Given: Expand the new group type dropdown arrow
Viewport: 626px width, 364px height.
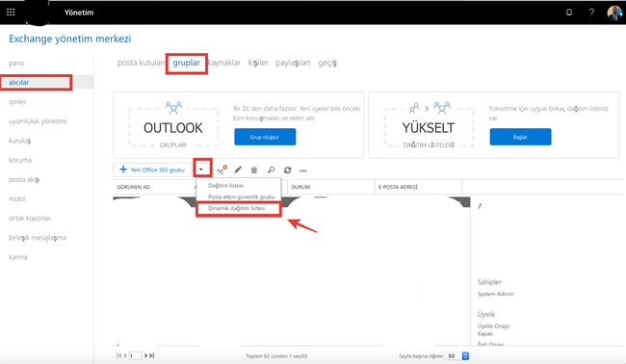Looking at the screenshot, I should point(201,169).
